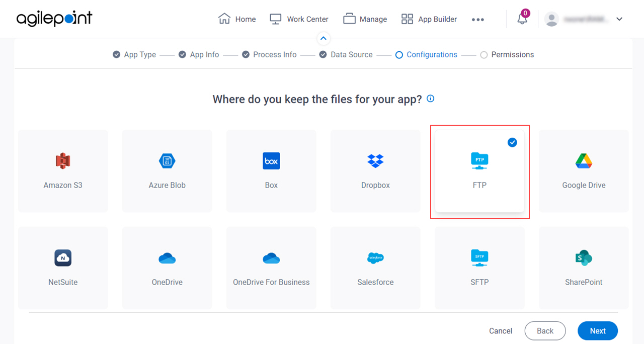Expand the user account dropdown arrow
This screenshot has height=344, width=644.
(x=619, y=19)
